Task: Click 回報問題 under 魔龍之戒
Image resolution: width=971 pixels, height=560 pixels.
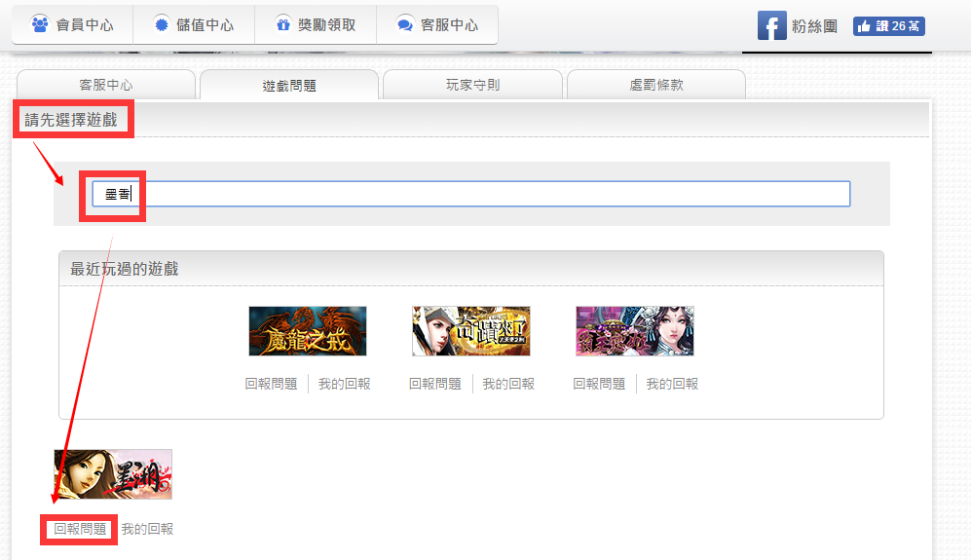Action: click(271, 384)
